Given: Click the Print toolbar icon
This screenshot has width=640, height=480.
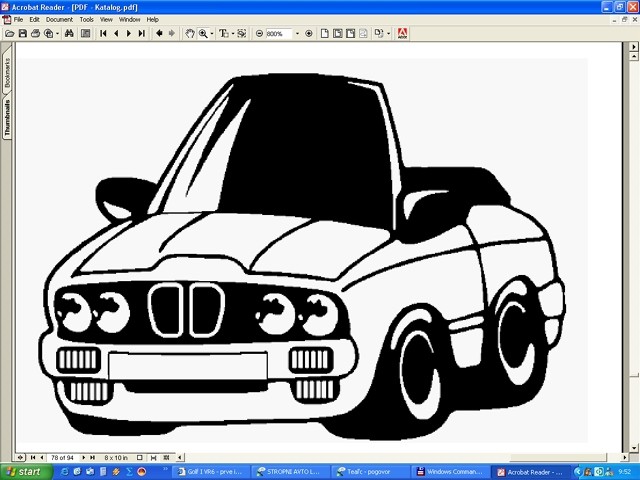Looking at the screenshot, I should (x=36, y=33).
